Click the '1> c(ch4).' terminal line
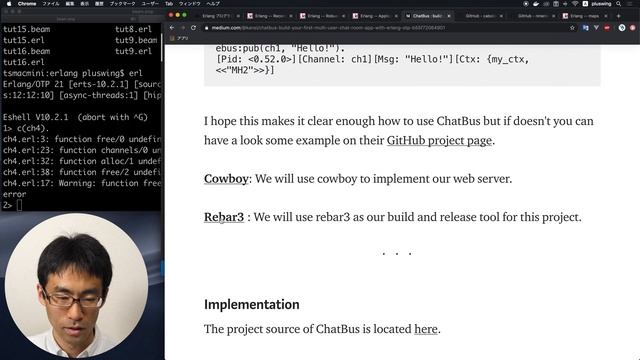This screenshot has width=640, height=360. (26, 128)
